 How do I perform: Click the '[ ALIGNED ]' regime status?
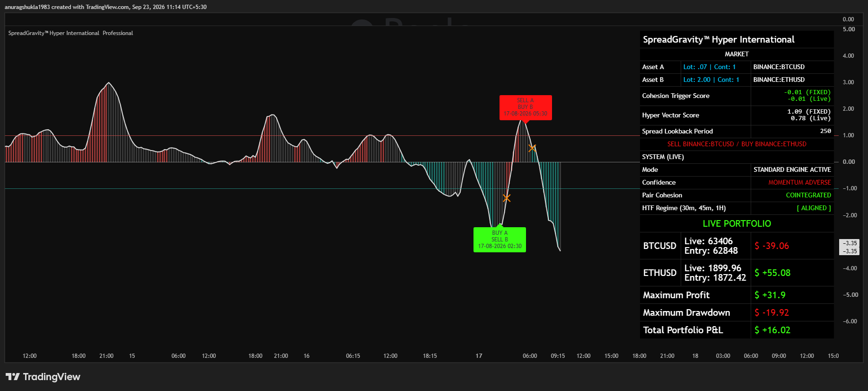point(814,208)
